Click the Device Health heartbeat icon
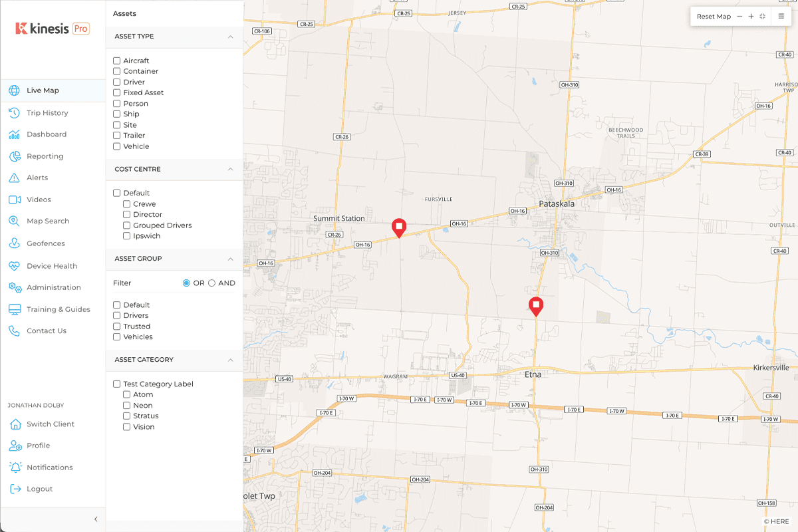 pos(15,266)
